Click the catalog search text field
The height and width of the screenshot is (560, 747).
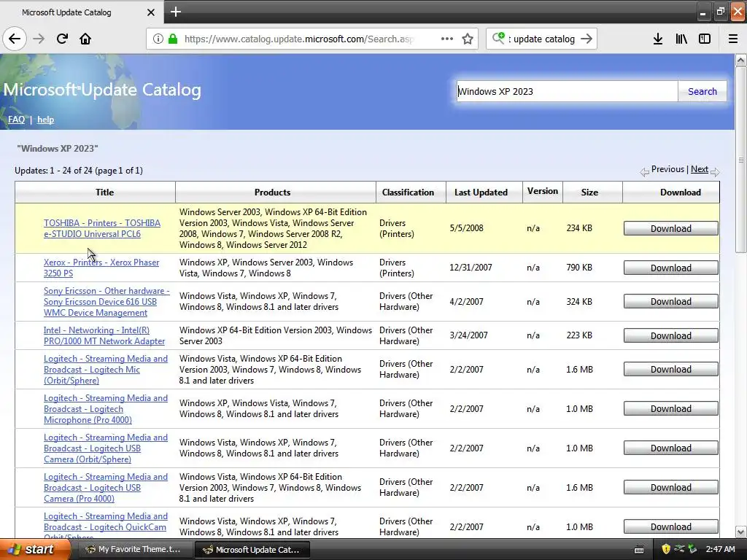[567, 91]
